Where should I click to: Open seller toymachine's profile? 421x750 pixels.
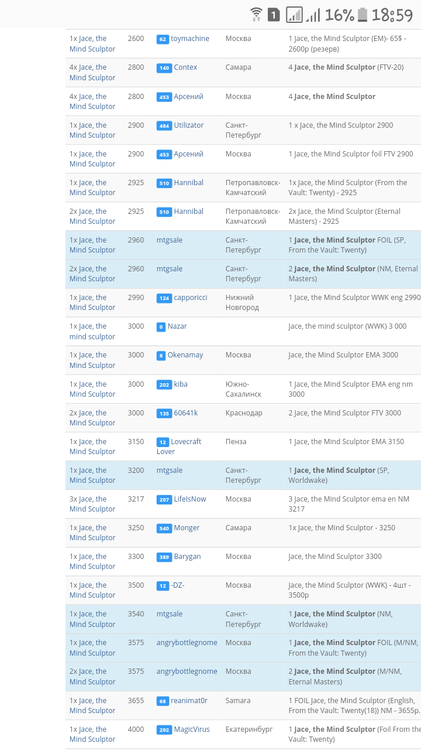[x=189, y=39]
